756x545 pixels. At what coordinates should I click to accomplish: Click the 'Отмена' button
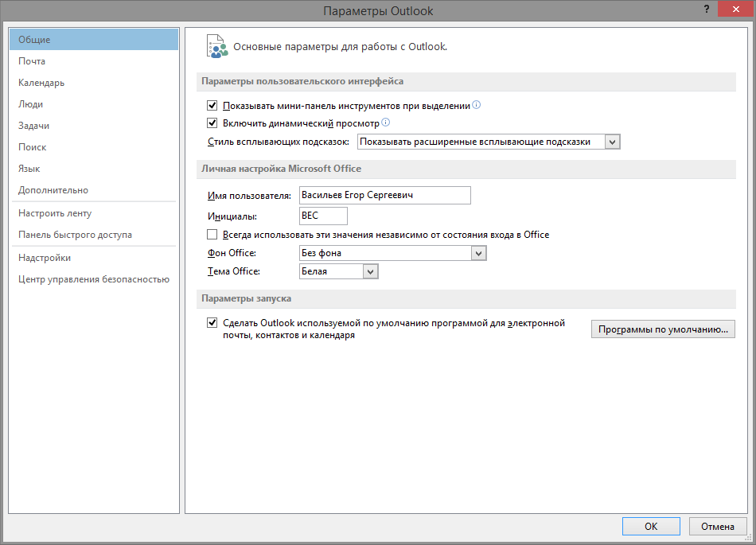pos(718,526)
